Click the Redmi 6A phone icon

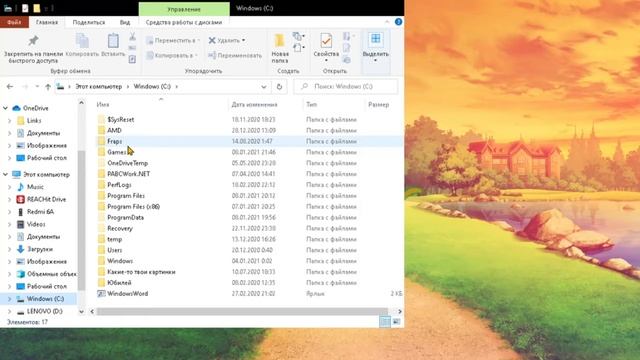pyautogui.click(x=20, y=212)
